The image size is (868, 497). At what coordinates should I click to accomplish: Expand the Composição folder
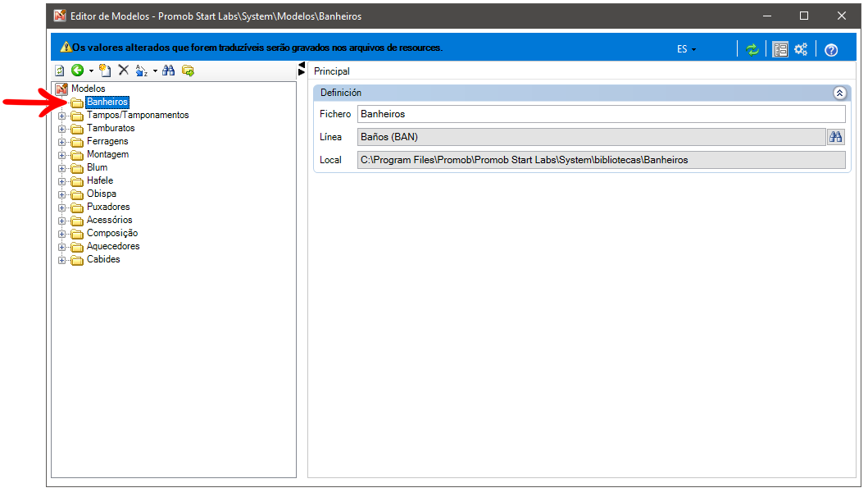[62, 234]
